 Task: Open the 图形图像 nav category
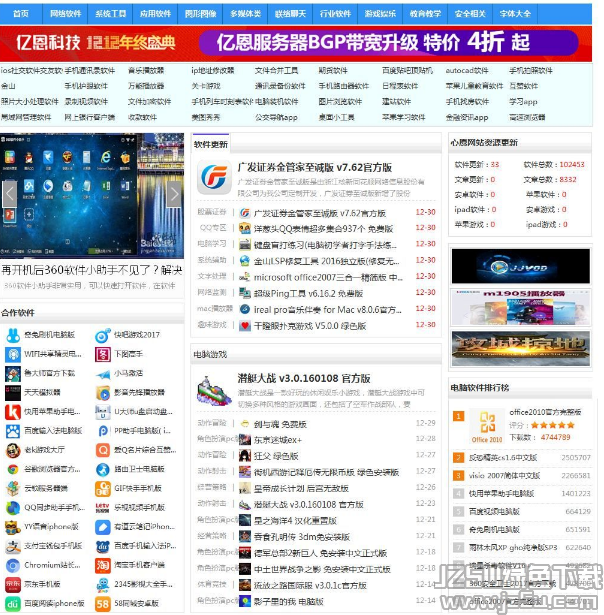200,14
